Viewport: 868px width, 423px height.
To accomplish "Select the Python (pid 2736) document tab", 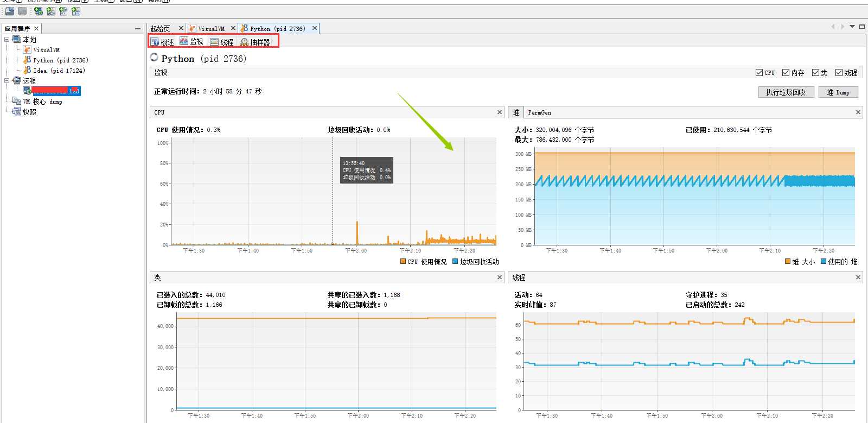I will [278, 29].
